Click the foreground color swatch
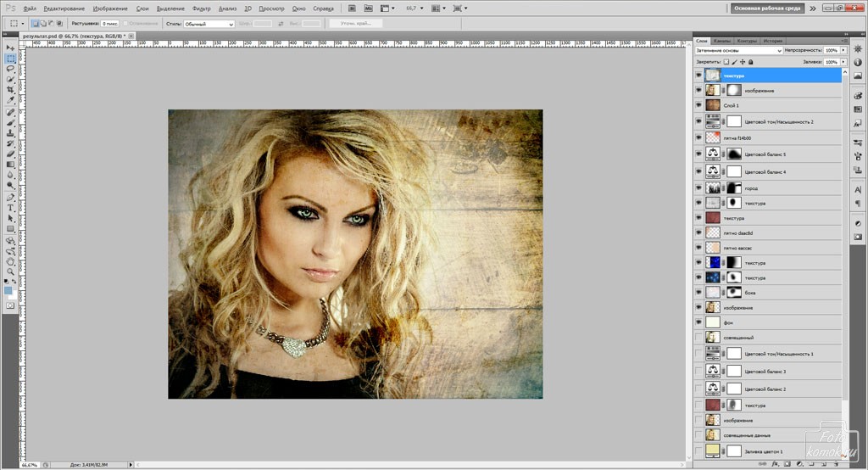The width and height of the screenshot is (868, 470). pos(8,290)
